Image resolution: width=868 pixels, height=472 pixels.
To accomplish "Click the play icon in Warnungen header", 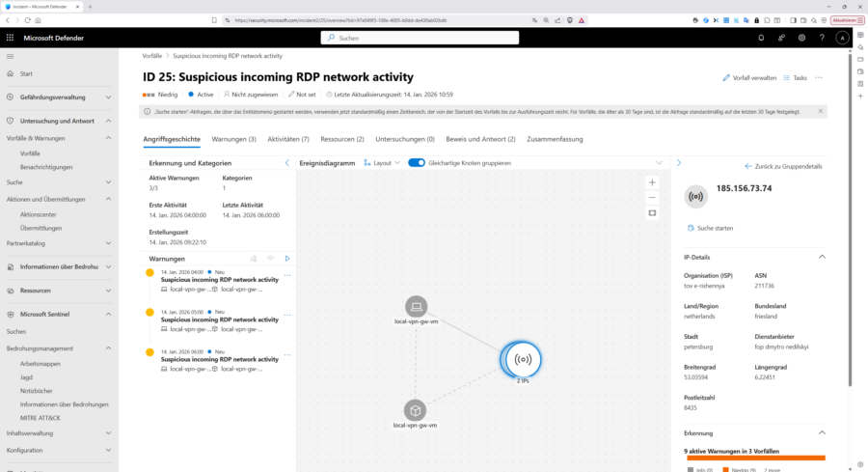I will pos(286,259).
